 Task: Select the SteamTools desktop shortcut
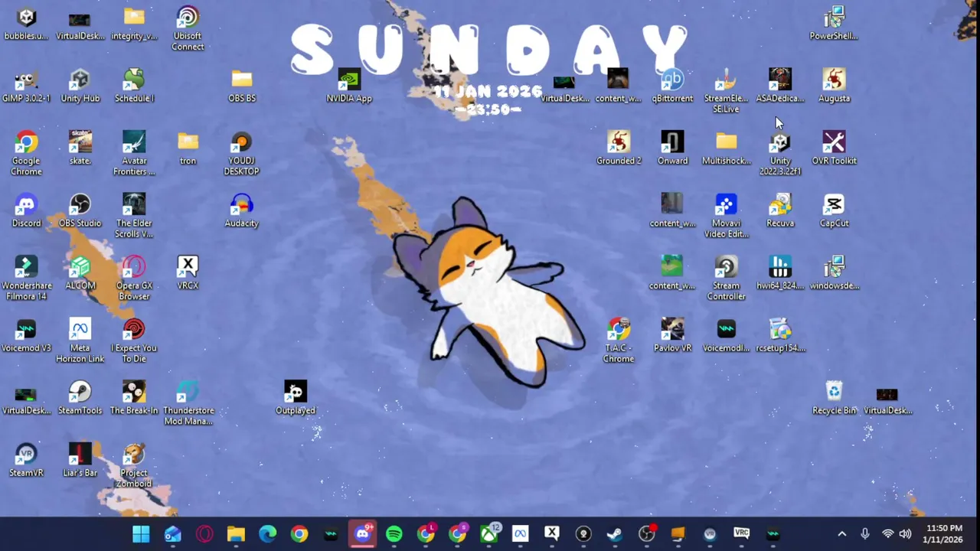tap(80, 398)
